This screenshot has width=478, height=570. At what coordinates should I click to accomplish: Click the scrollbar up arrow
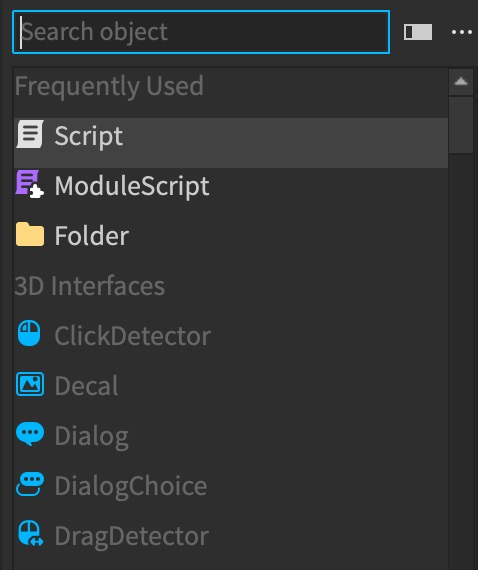pos(461,81)
